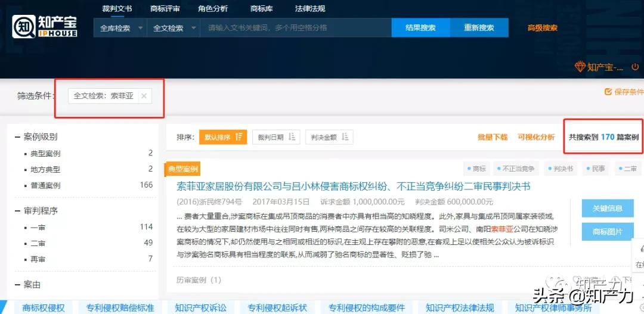Image resolution: width=644 pixels, height=314 pixels.
Task: Switch to the 裁判文书 tab
Action: pyautogui.click(x=117, y=8)
